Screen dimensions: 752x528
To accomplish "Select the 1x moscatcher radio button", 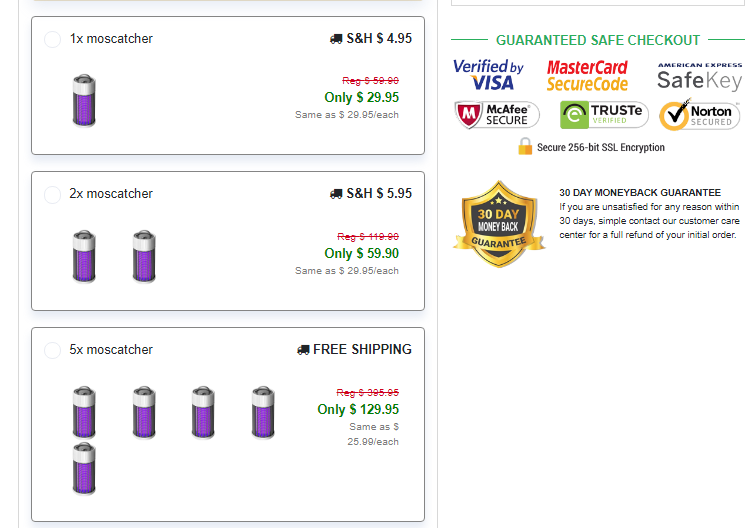I will coord(52,39).
